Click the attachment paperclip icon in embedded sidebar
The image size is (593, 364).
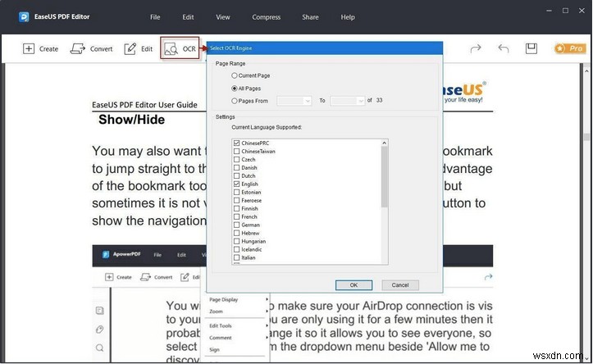99,330
